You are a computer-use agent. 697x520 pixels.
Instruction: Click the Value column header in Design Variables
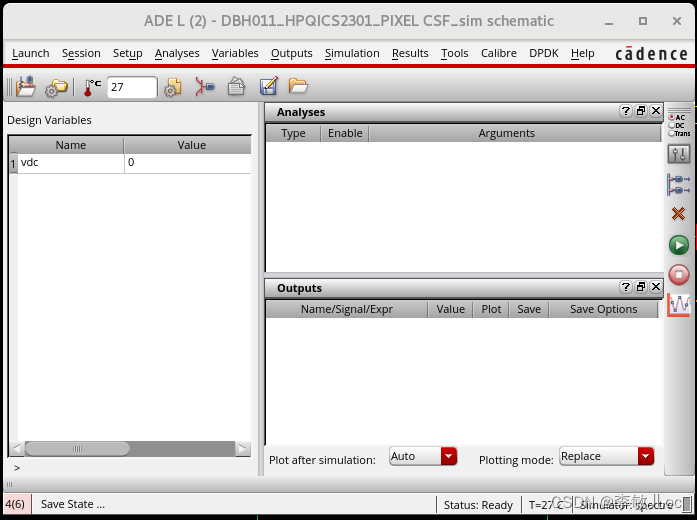pyautogui.click(x=191, y=145)
